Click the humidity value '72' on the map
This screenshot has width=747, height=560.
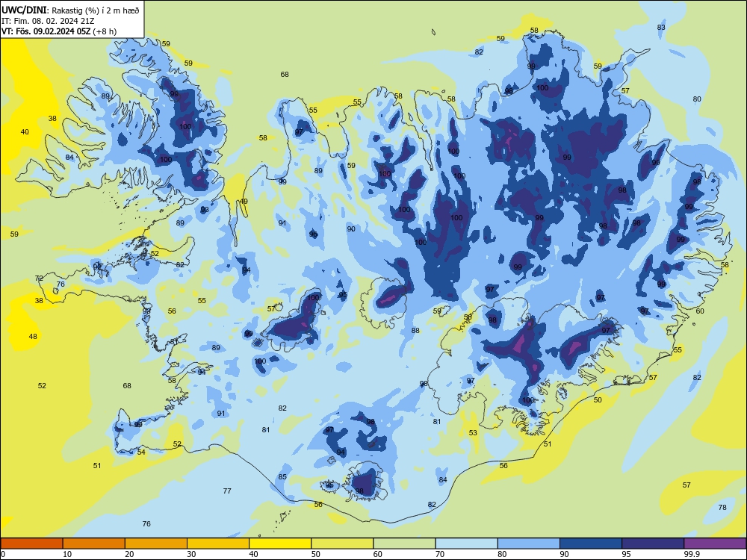pyautogui.click(x=39, y=278)
